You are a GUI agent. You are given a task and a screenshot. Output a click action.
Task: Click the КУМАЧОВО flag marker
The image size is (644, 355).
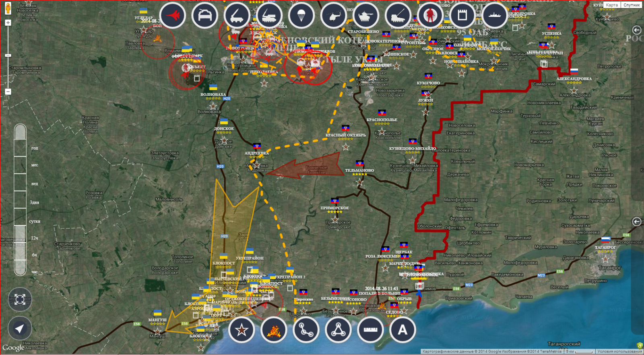point(428,76)
